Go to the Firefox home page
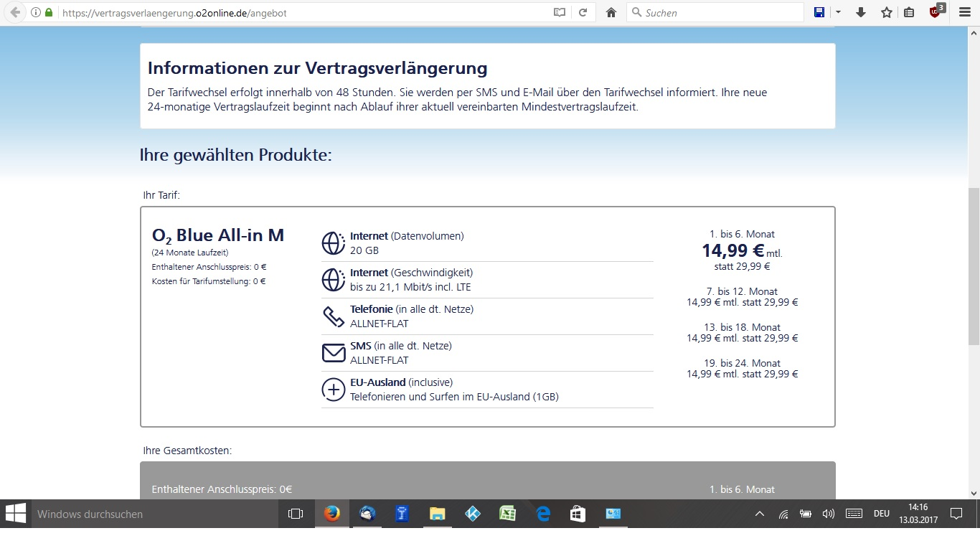The height and width of the screenshot is (551, 980). tap(611, 12)
